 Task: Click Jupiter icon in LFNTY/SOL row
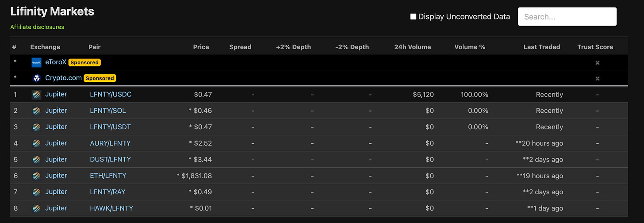click(x=36, y=111)
